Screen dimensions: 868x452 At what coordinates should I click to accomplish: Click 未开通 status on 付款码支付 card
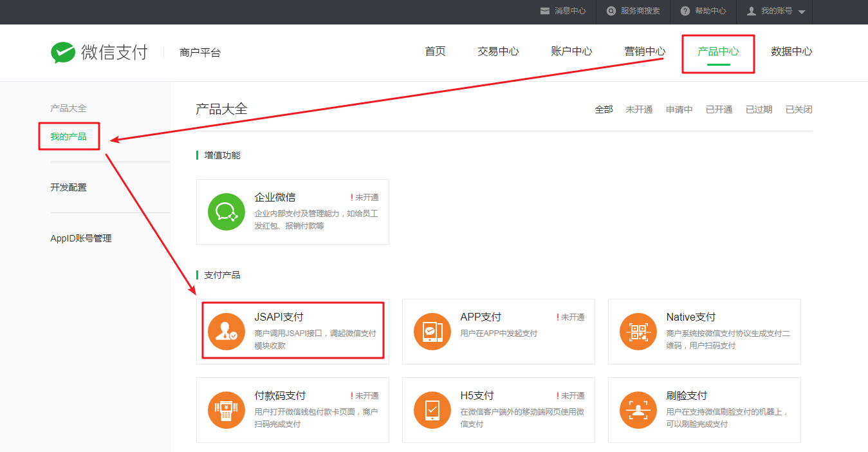[367, 396]
